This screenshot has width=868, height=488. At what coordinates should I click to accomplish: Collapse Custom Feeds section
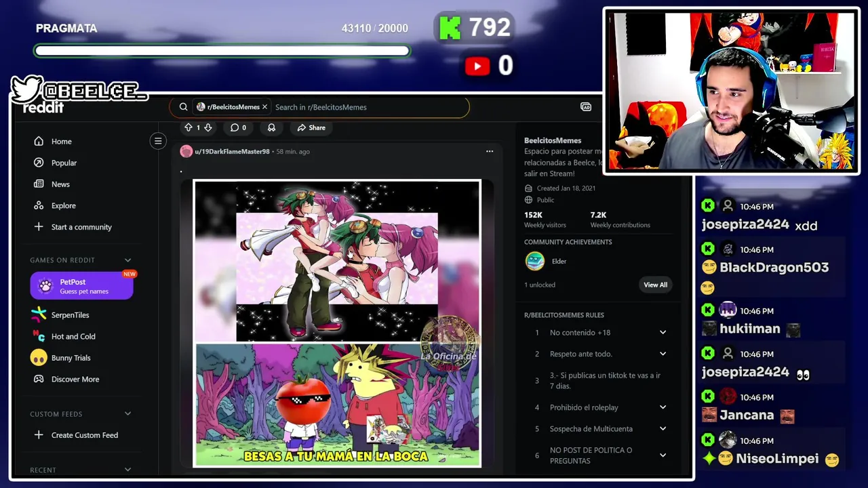(x=127, y=414)
